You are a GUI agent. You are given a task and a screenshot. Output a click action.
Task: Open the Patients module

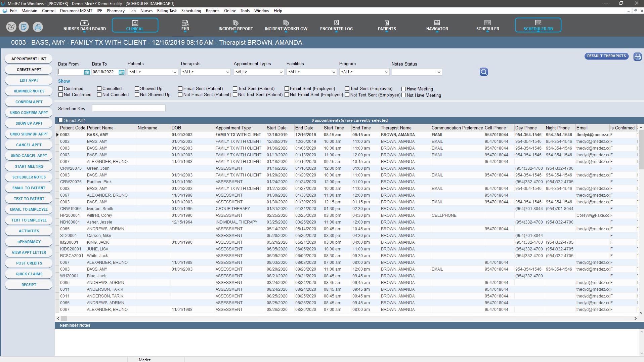[x=387, y=26]
